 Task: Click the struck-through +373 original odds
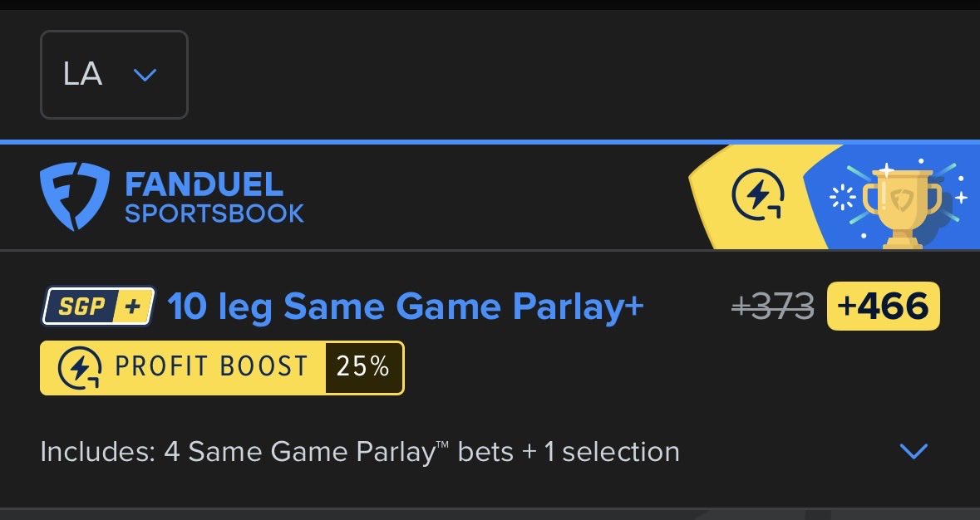[772, 307]
